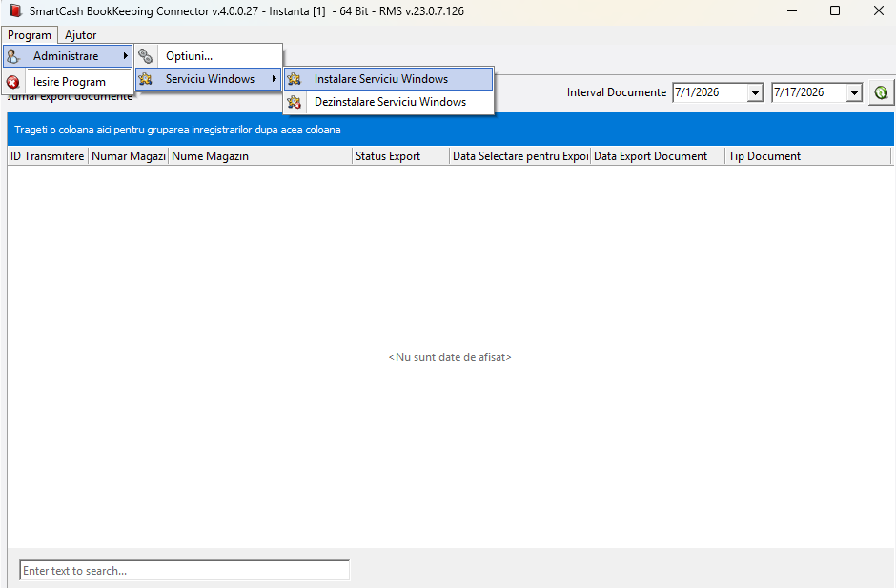Click the blue group-by column panel
Viewport: 896px width, 588px height.
point(450,130)
